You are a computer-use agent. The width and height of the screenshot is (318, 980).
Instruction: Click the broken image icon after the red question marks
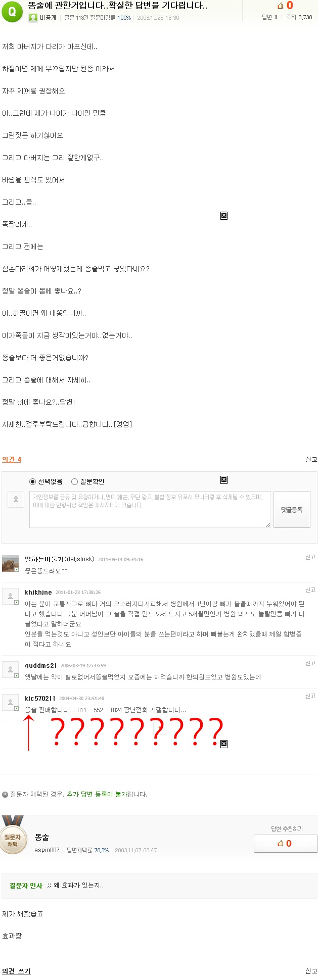[x=224, y=744]
